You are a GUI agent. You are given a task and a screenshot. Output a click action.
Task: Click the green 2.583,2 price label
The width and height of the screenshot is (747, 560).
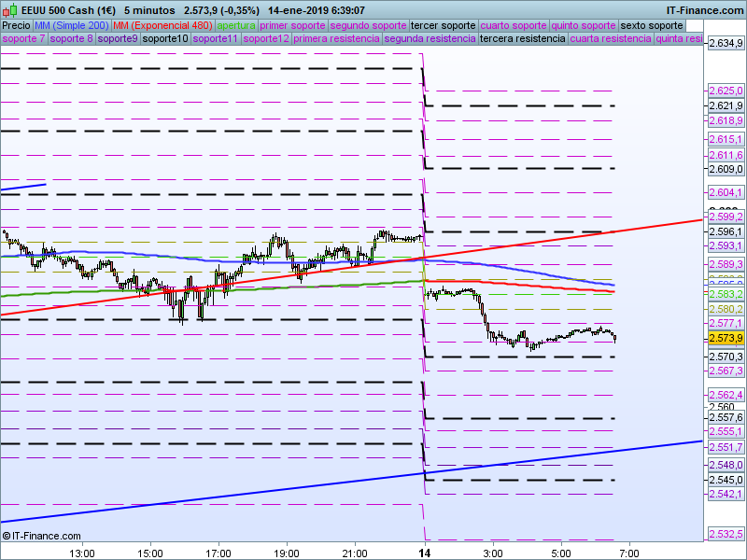coord(726,294)
